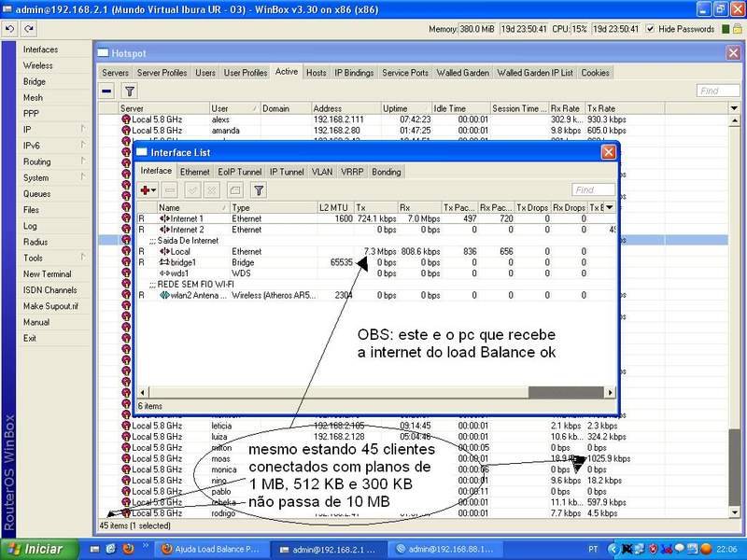Open the Hotspot column selector dropdown
Image resolution: width=747 pixels, height=560 pixels.
pyautogui.click(x=734, y=108)
